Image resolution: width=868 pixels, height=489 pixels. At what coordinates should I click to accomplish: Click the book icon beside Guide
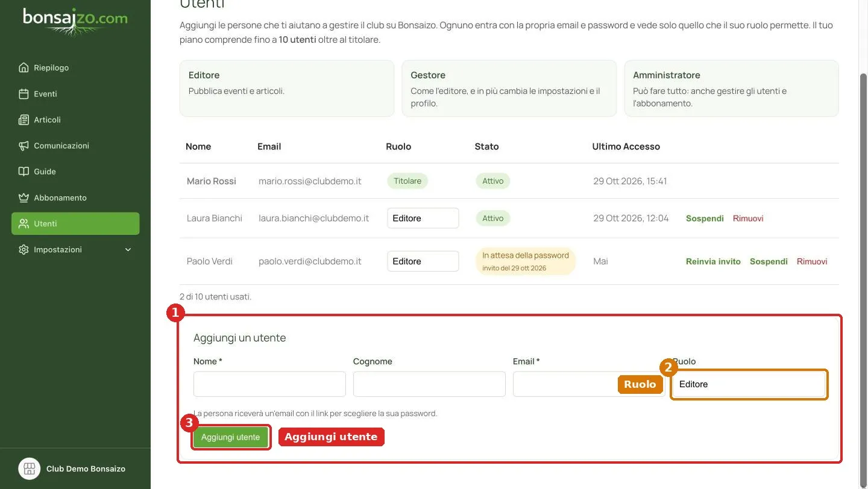(x=24, y=172)
